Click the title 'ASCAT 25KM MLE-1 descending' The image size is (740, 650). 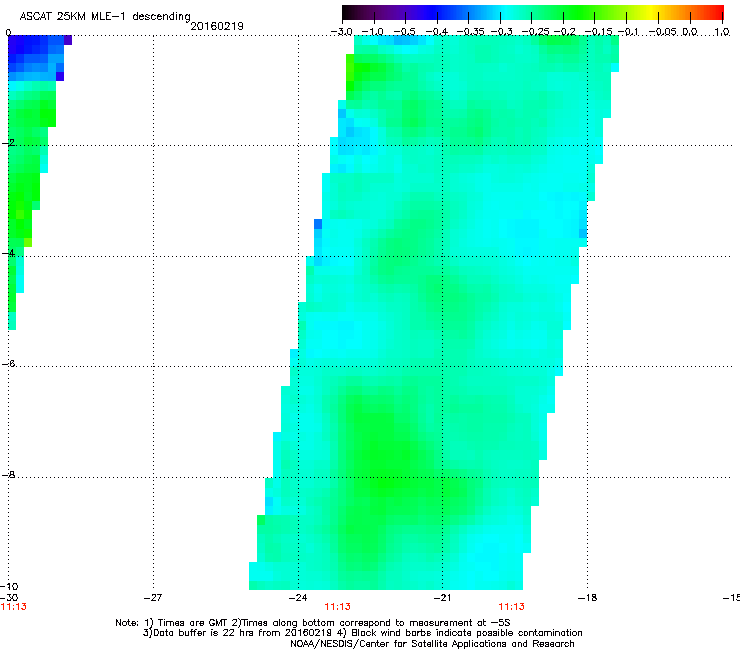105,17
